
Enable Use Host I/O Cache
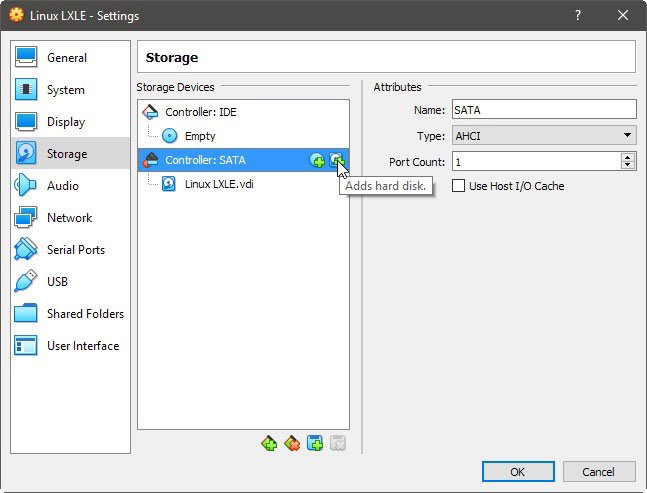coord(458,186)
